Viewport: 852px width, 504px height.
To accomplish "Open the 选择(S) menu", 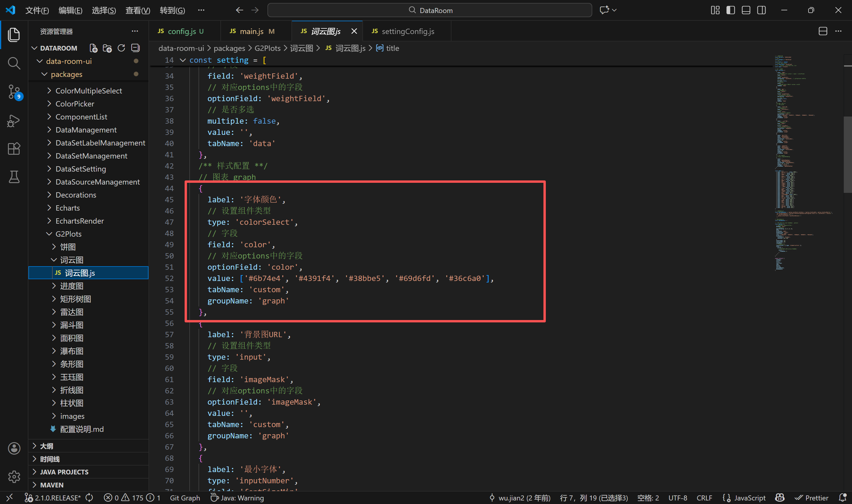I will click(x=104, y=10).
